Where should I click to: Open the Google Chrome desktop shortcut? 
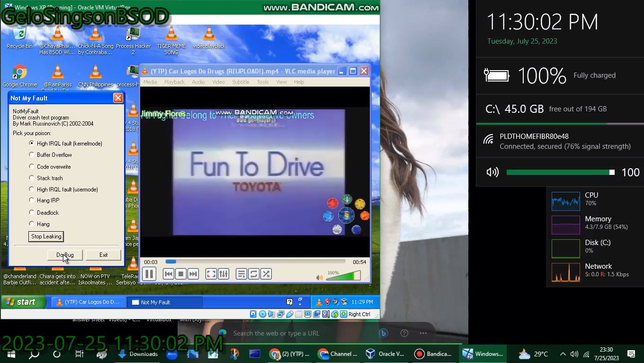(x=19, y=76)
